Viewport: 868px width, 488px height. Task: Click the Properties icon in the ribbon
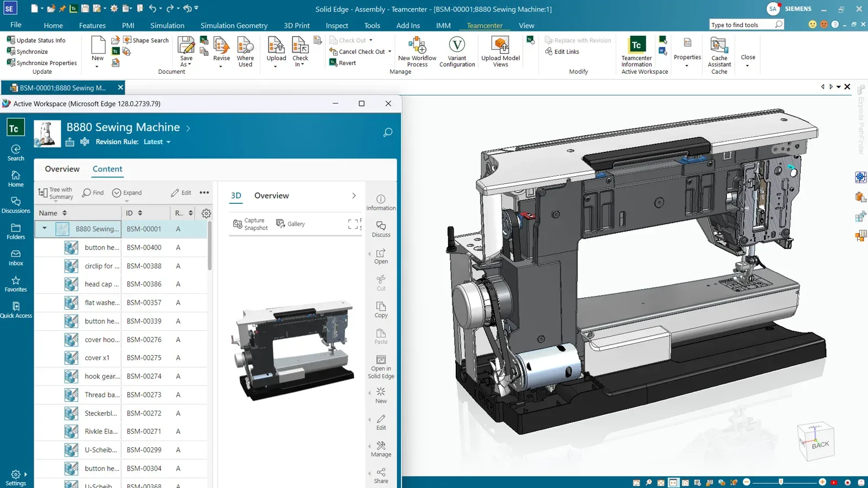point(687,43)
